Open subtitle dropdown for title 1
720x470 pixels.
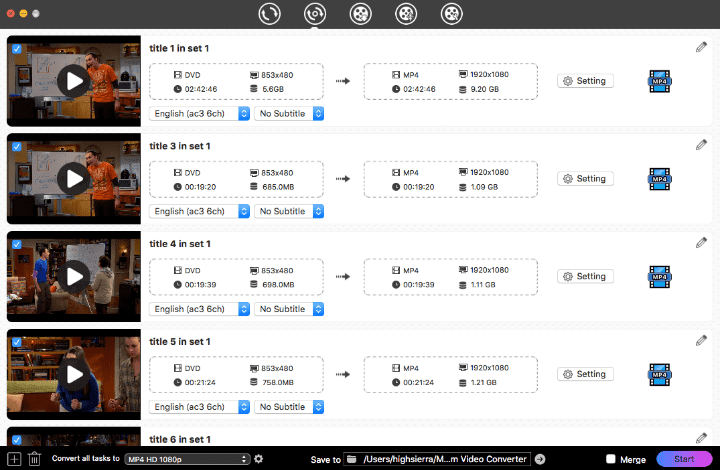(289, 113)
